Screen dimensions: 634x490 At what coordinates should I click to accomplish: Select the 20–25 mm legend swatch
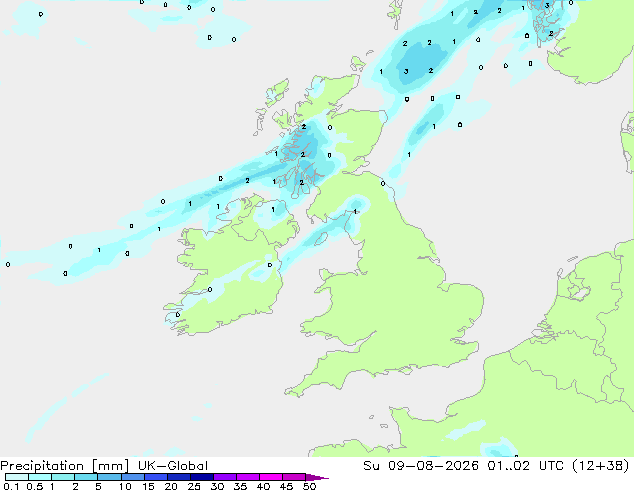click(179, 477)
